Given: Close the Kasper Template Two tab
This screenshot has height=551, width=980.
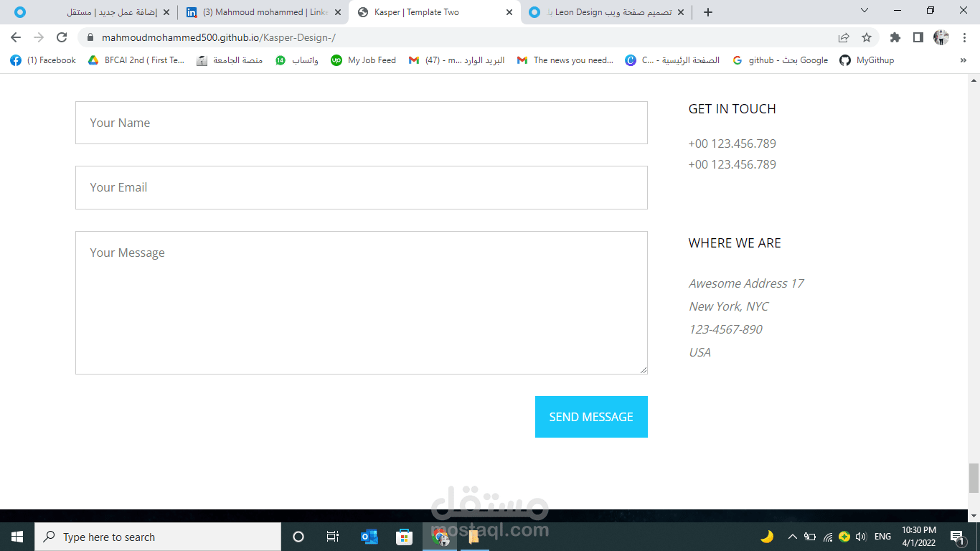Looking at the screenshot, I should [x=509, y=12].
